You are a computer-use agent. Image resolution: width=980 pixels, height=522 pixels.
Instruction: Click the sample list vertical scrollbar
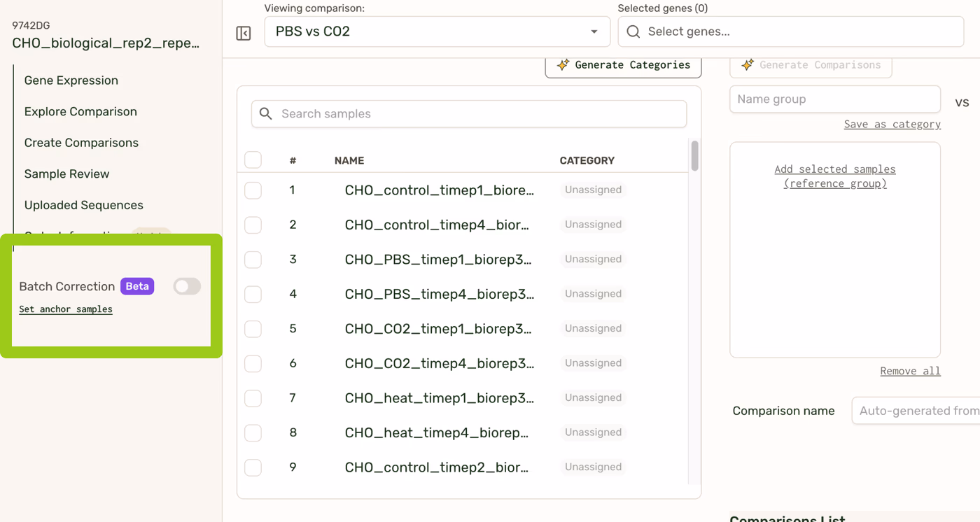694,156
